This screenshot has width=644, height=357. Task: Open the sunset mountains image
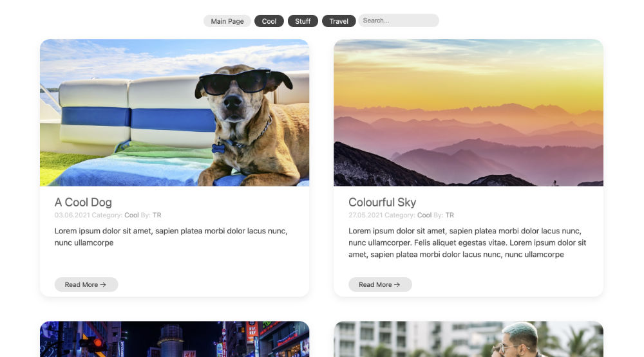click(x=469, y=113)
